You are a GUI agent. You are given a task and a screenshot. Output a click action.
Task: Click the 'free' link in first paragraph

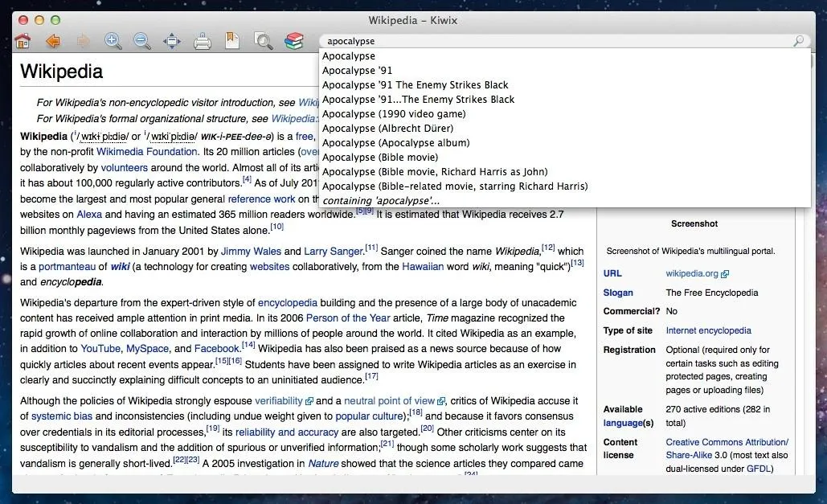click(x=305, y=137)
